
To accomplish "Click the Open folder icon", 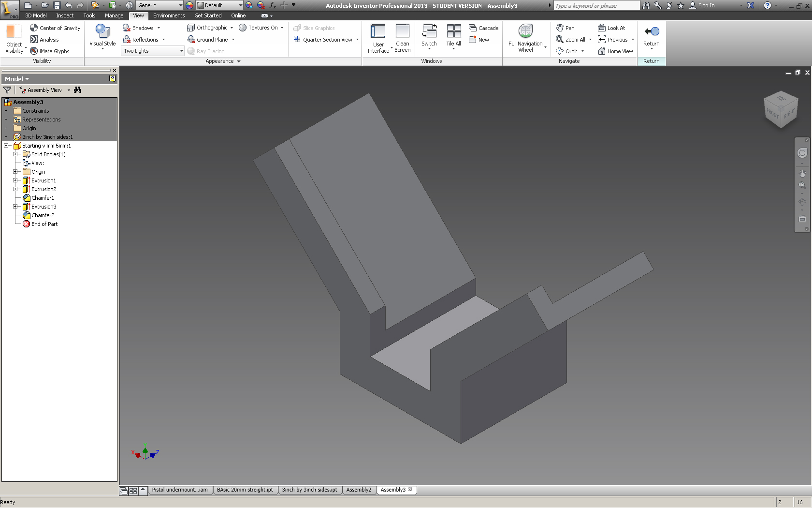I will click(x=45, y=5).
